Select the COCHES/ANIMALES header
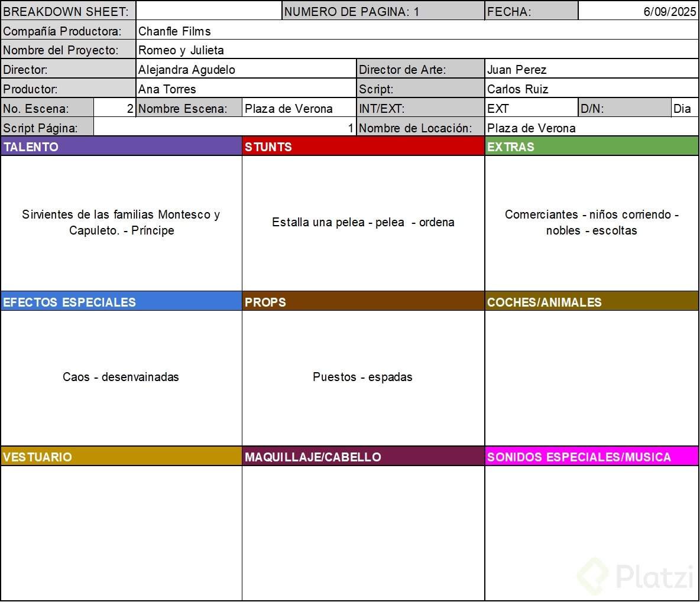 click(592, 301)
